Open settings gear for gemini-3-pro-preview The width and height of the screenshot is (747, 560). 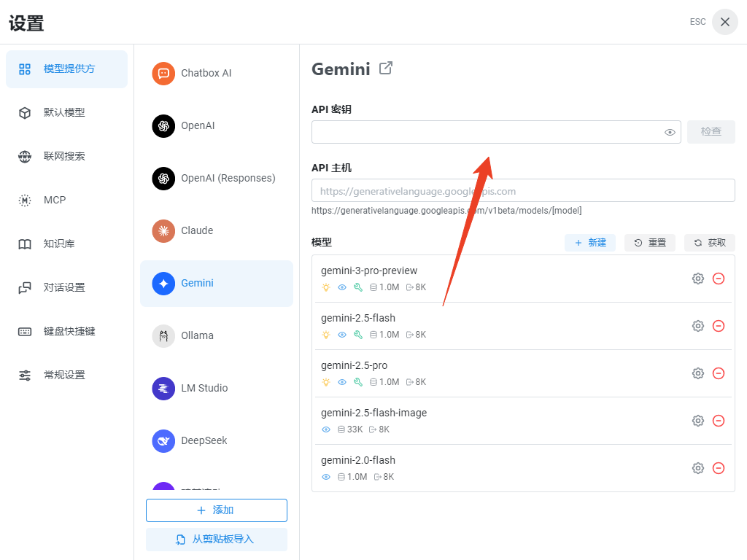point(698,279)
